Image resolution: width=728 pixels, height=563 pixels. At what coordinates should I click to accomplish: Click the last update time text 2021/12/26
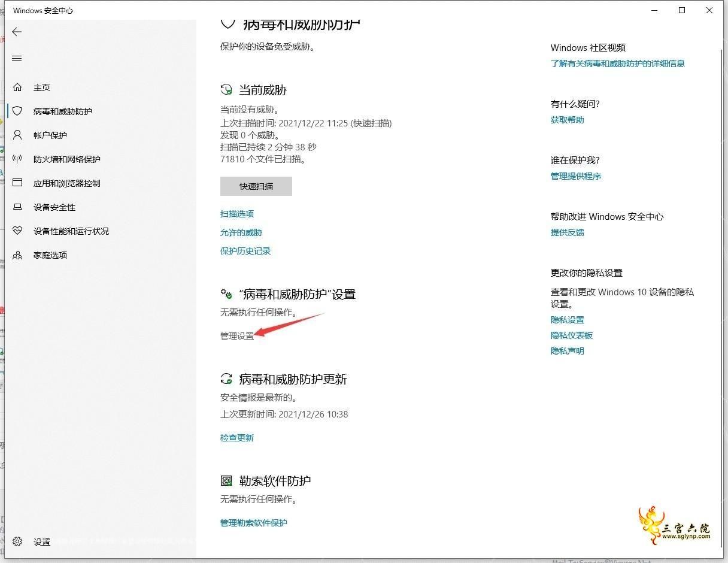pos(284,414)
